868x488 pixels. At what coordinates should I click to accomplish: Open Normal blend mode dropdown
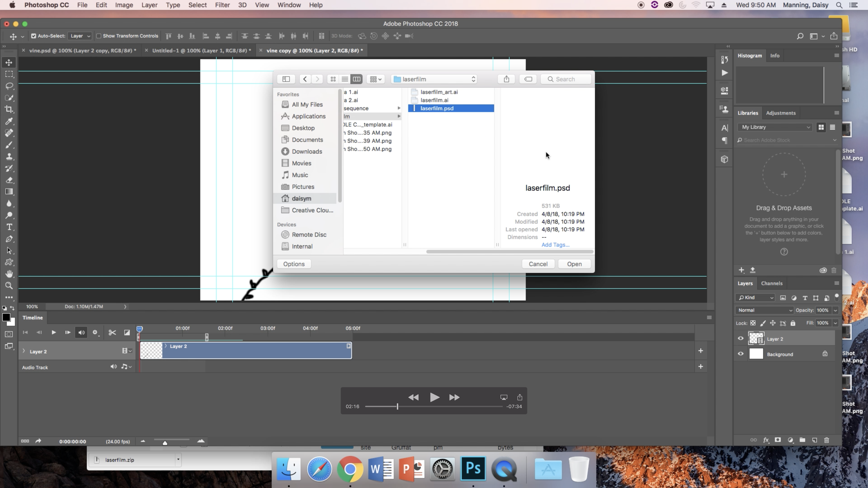764,310
